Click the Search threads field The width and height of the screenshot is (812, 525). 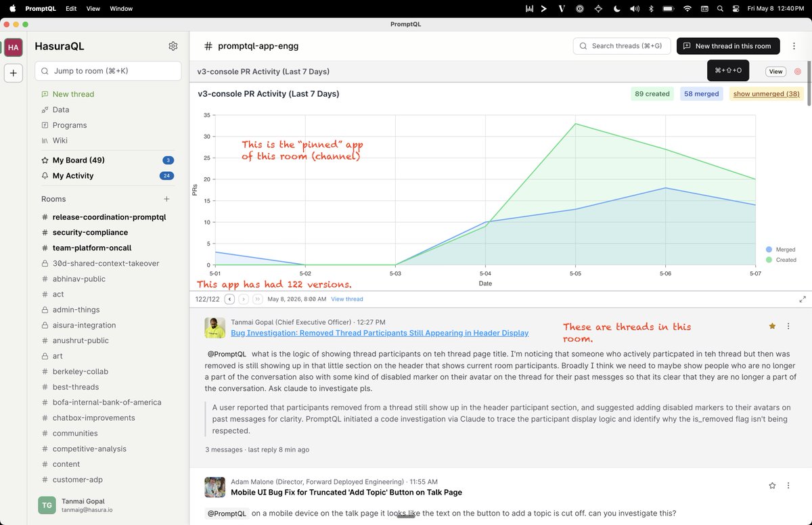tap(622, 46)
